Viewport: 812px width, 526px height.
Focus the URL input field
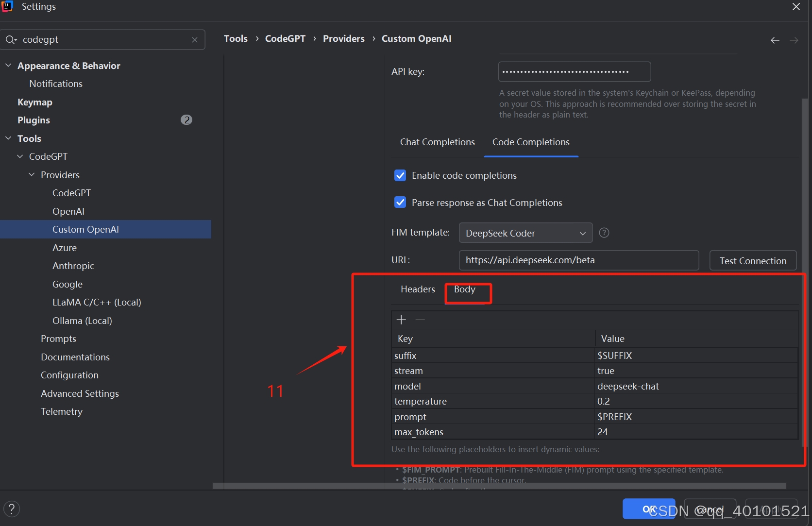[579, 260]
